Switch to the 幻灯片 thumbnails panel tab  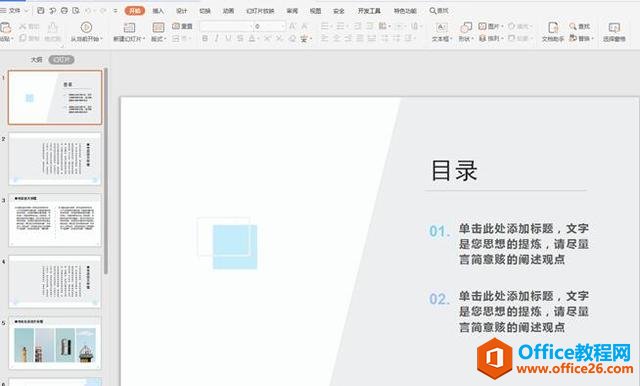point(61,60)
